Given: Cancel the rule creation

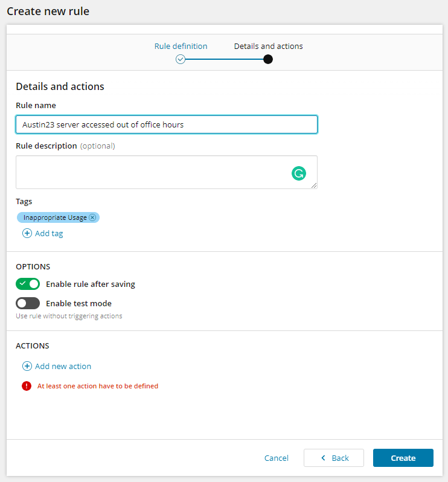Looking at the screenshot, I should pyautogui.click(x=277, y=458).
